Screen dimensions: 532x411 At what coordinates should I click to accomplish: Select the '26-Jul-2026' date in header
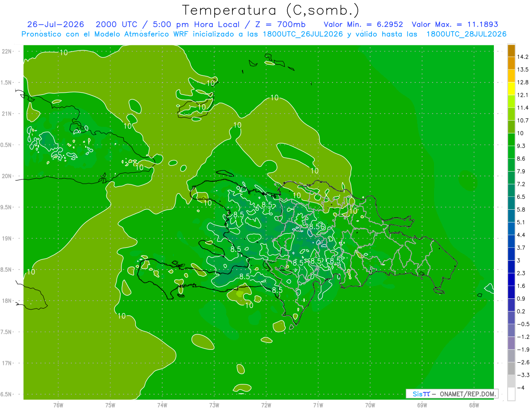pos(55,24)
